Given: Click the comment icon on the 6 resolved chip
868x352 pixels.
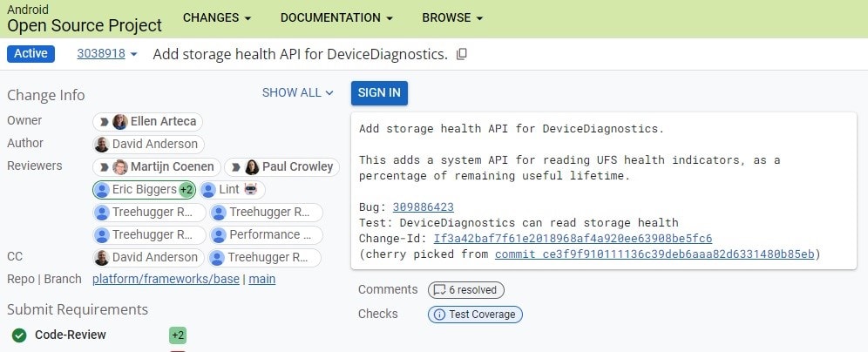Looking at the screenshot, I should pyautogui.click(x=440, y=290).
